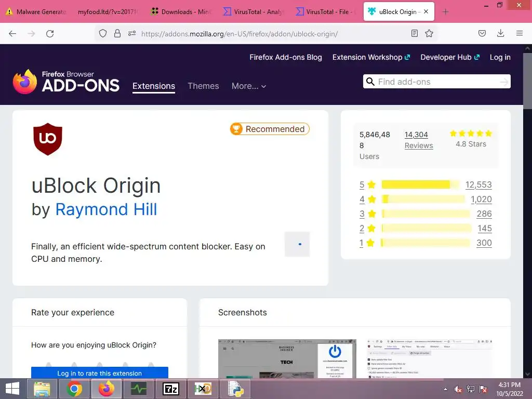532x399 pixels.
Task: Open File Explorer from the taskbar
Action: pyautogui.click(x=42, y=389)
